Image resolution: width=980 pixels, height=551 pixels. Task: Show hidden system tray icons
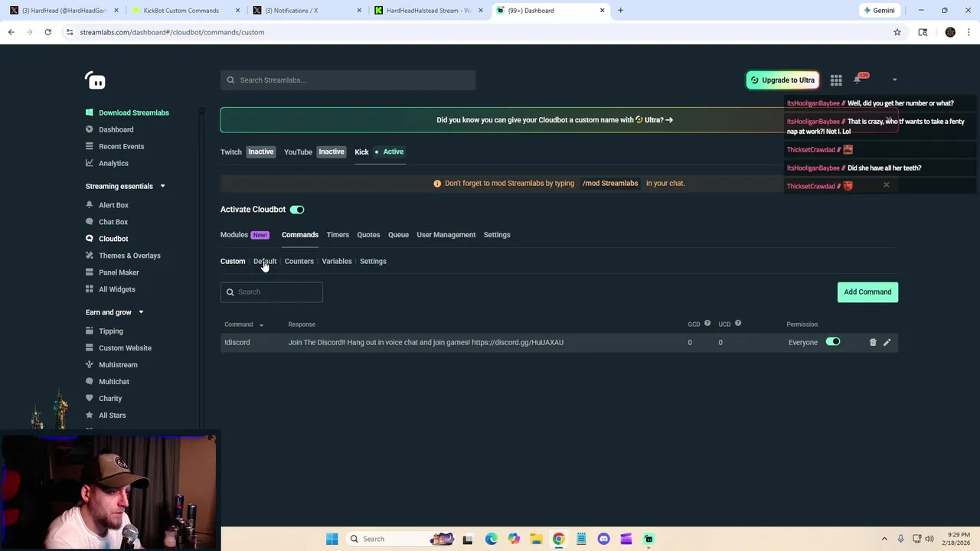click(884, 539)
